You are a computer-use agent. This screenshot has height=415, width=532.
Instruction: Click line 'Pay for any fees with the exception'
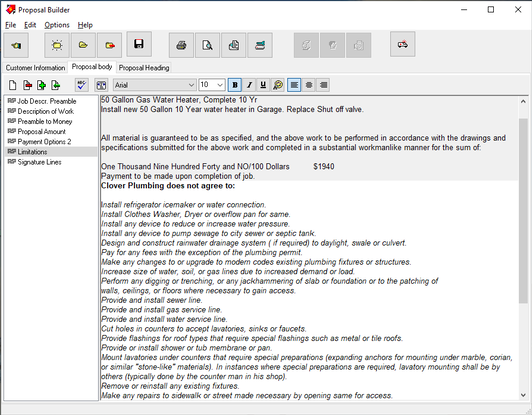pyautogui.click(x=202, y=252)
